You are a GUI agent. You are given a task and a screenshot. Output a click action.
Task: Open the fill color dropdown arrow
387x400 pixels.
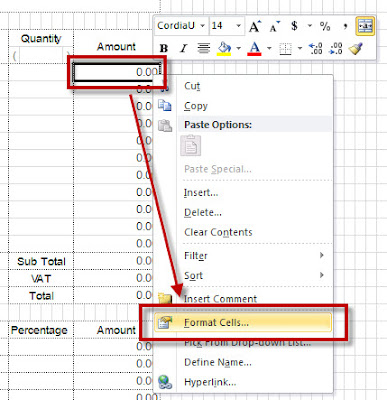[238, 49]
